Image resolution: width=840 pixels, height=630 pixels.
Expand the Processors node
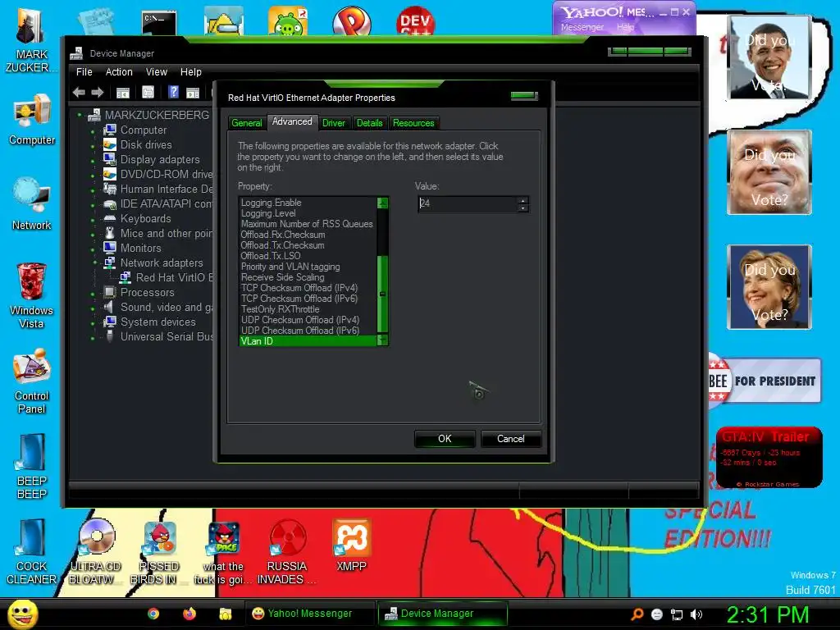click(x=93, y=294)
